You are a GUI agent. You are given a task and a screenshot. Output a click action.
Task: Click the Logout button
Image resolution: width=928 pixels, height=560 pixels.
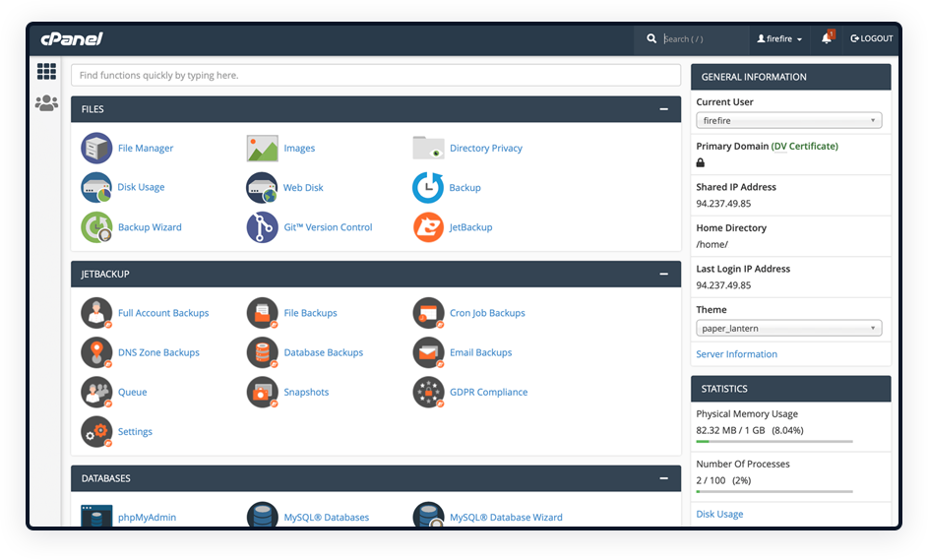(x=872, y=39)
